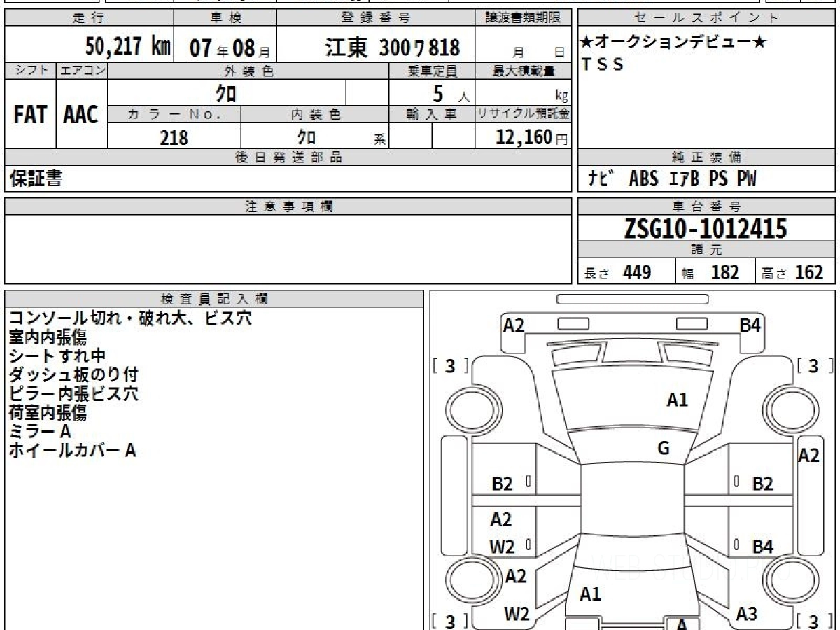Click the セールスポイント header

coord(706,18)
